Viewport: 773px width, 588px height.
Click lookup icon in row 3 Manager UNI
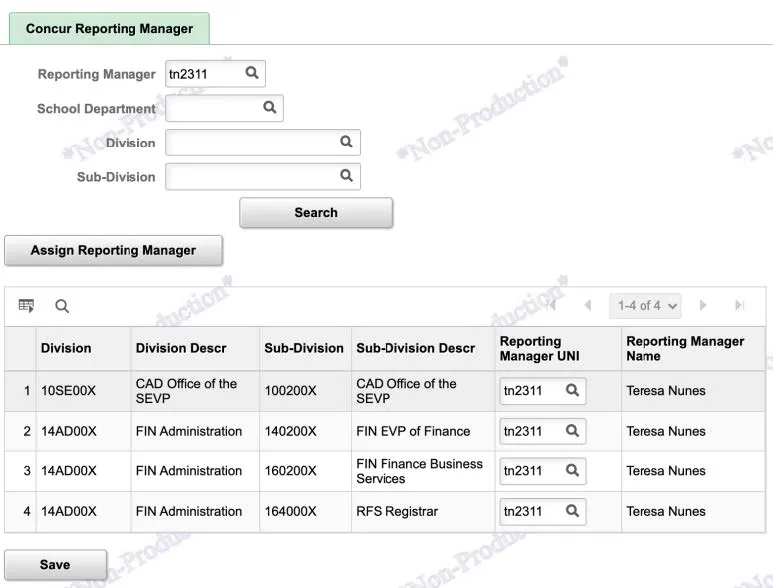572,470
